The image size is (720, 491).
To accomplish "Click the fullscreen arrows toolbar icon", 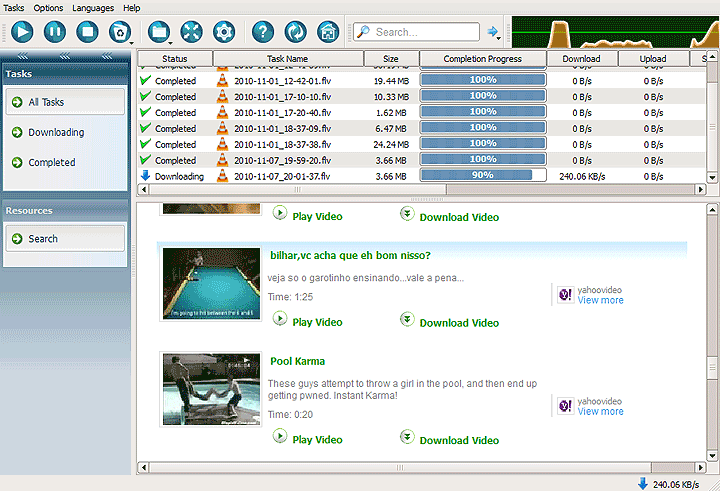I will 190,32.
